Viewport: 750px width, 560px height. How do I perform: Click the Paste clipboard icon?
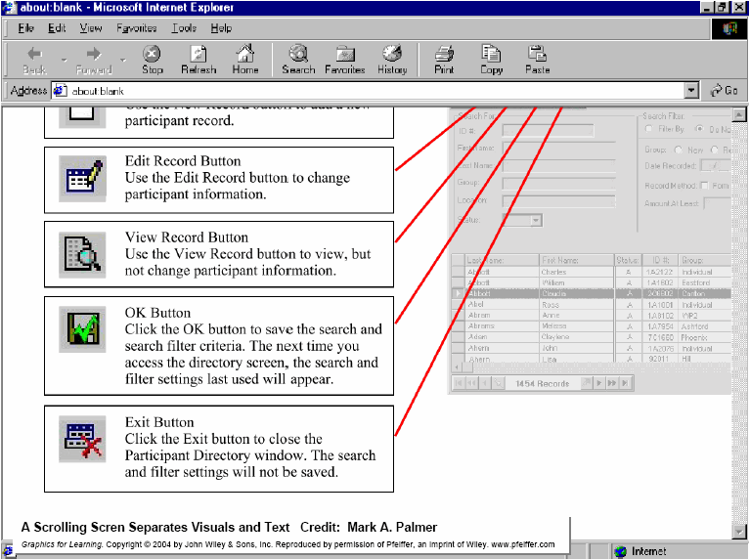point(537,54)
